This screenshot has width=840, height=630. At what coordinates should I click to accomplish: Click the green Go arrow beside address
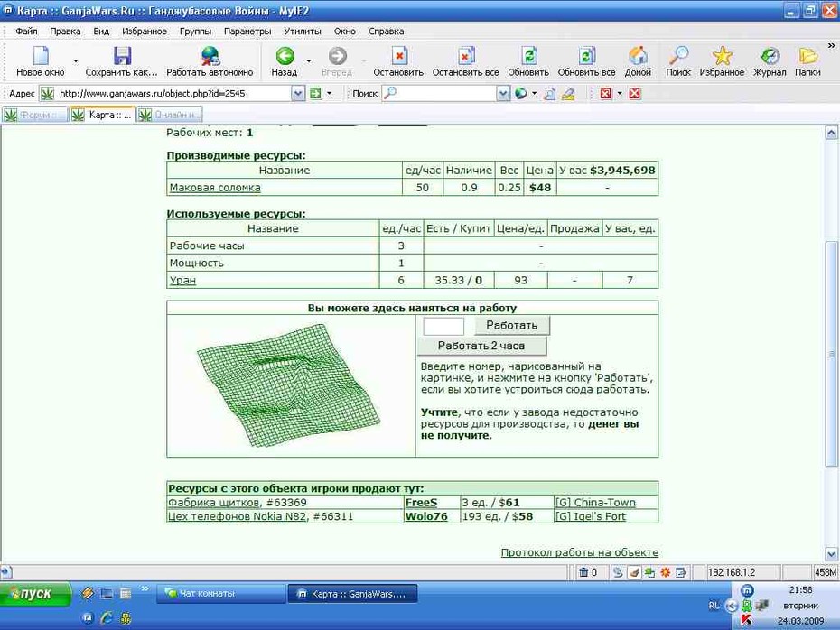(x=315, y=94)
